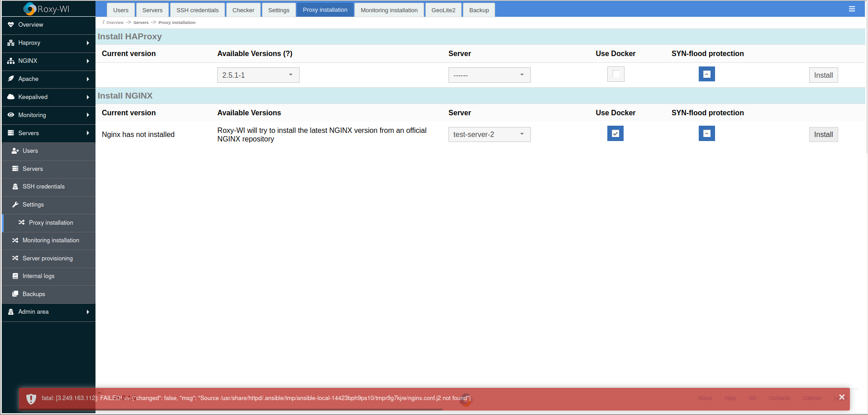Toggle NGINX SYN-flood protection checkbox

pos(706,133)
